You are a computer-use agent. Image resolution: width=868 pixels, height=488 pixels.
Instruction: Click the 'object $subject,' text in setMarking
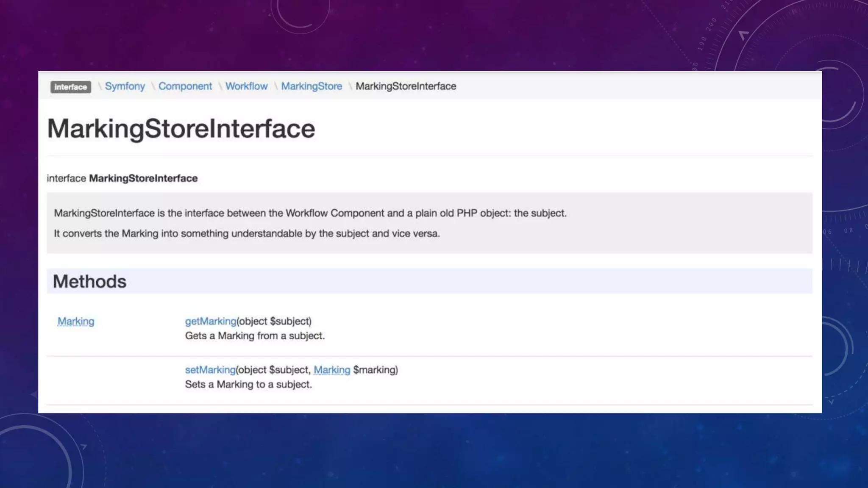275,370
